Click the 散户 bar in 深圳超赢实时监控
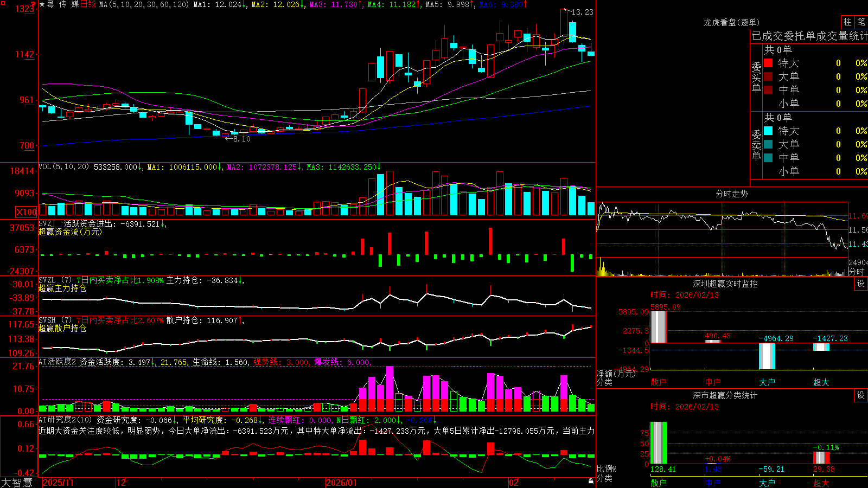 pyautogui.click(x=659, y=327)
